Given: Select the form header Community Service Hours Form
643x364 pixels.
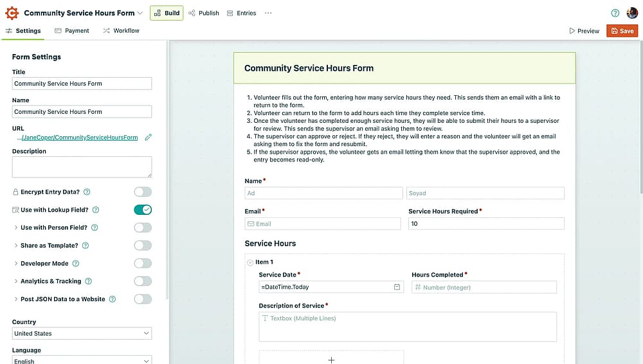Looking at the screenshot, I should click(x=404, y=68).
